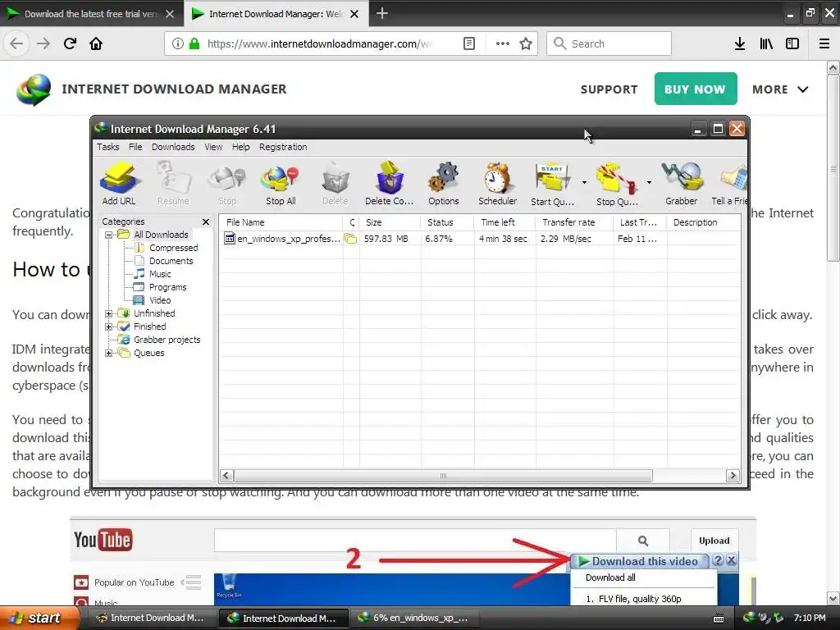
Task: Open Start Queue dropdown arrow
Action: pyautogui.click(x=584, y=183)
